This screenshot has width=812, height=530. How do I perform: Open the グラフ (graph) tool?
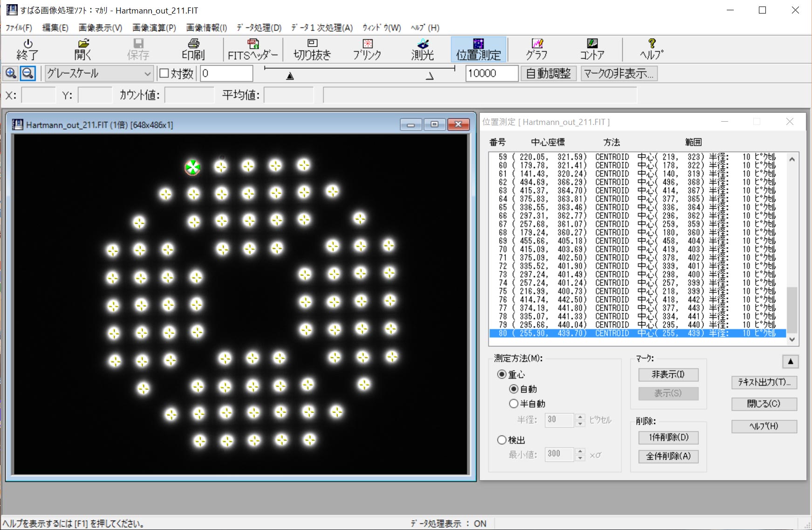click(x=537, y=49)
